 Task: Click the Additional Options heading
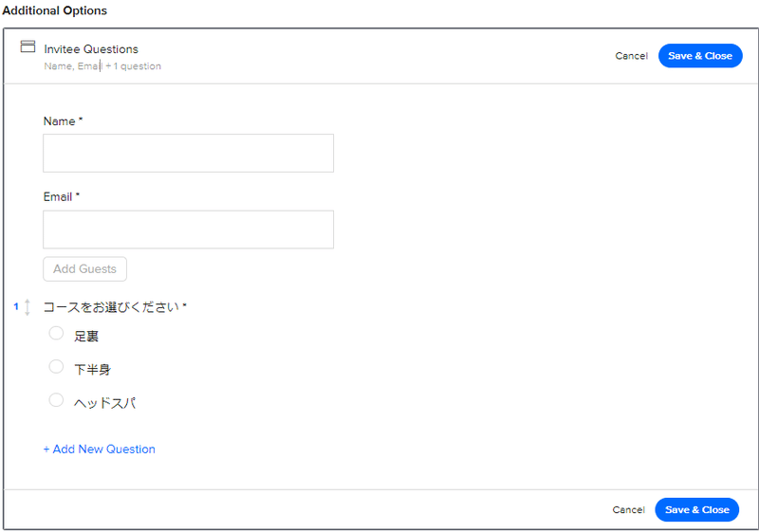coord(54,10)
